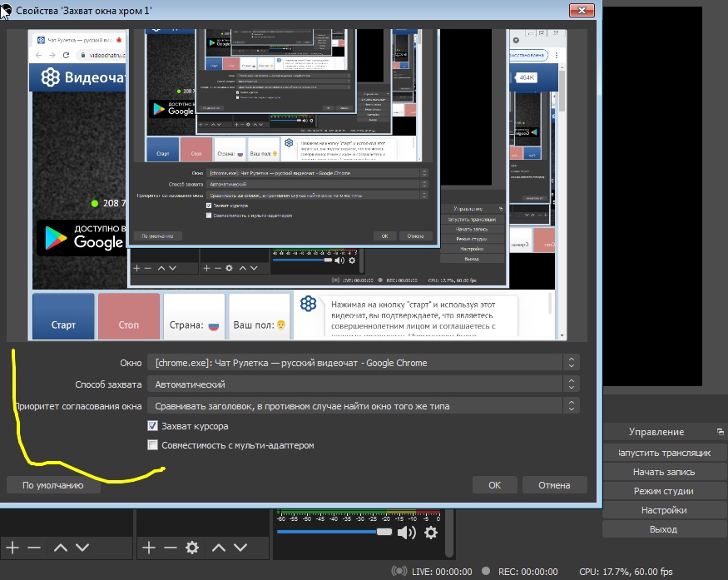Close the Свойства properties dialog

582,10
